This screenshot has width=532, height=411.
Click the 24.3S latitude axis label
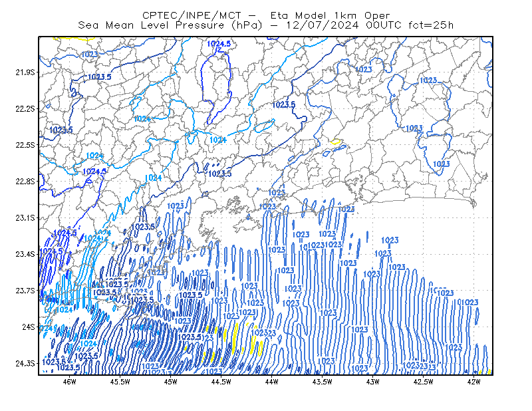[x=25, y=364]
